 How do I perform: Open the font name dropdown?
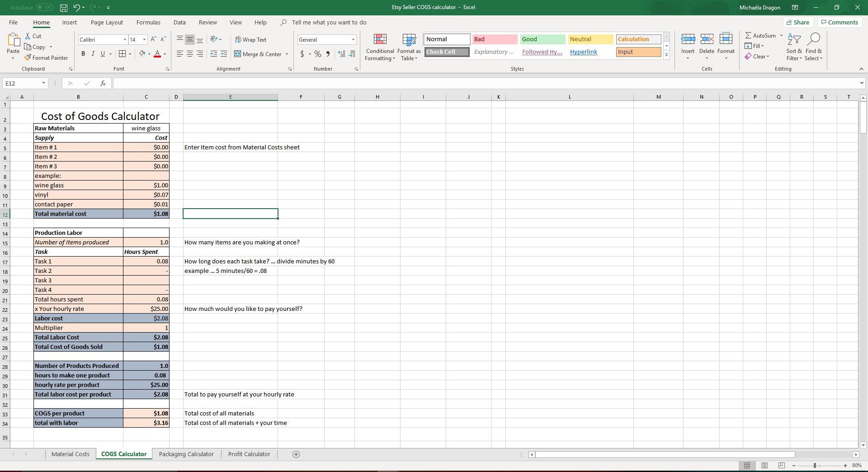click(x=125, y=39)
